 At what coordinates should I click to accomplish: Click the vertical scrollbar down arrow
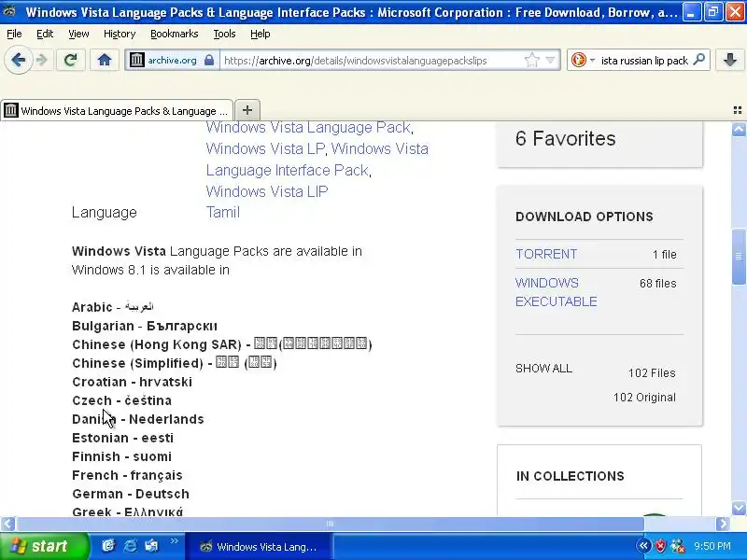point(739,508)
